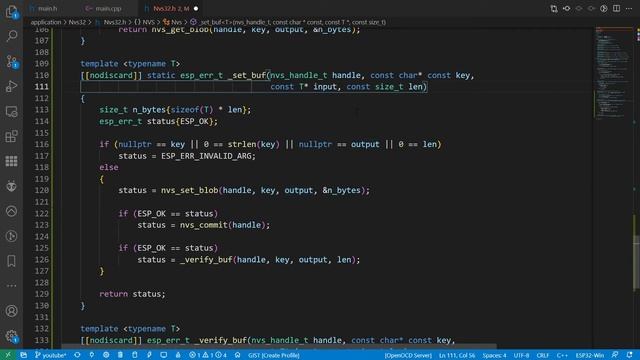
Task: Click 'n_bytes' variable on line 113
Action: tap(149, 110)
